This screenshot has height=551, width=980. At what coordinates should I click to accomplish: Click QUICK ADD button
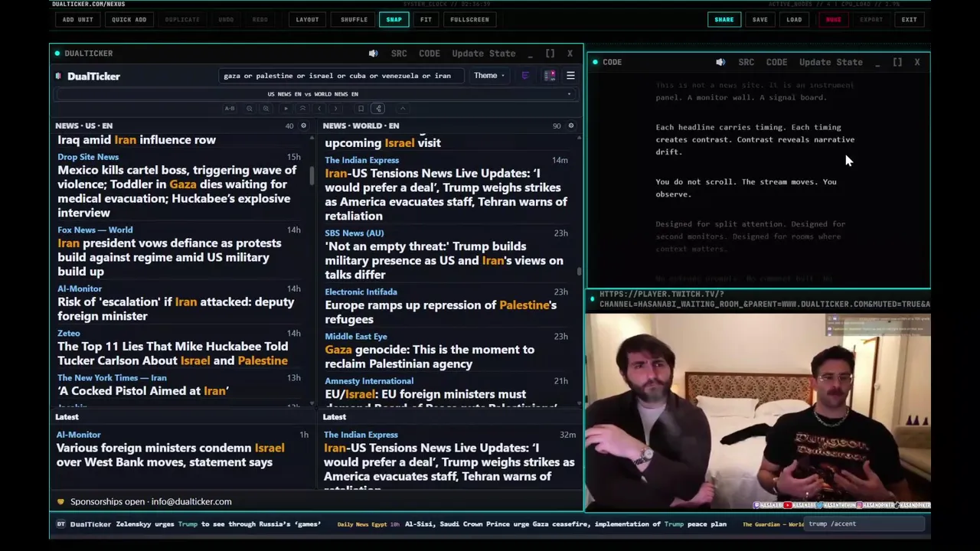pos(129,19)
